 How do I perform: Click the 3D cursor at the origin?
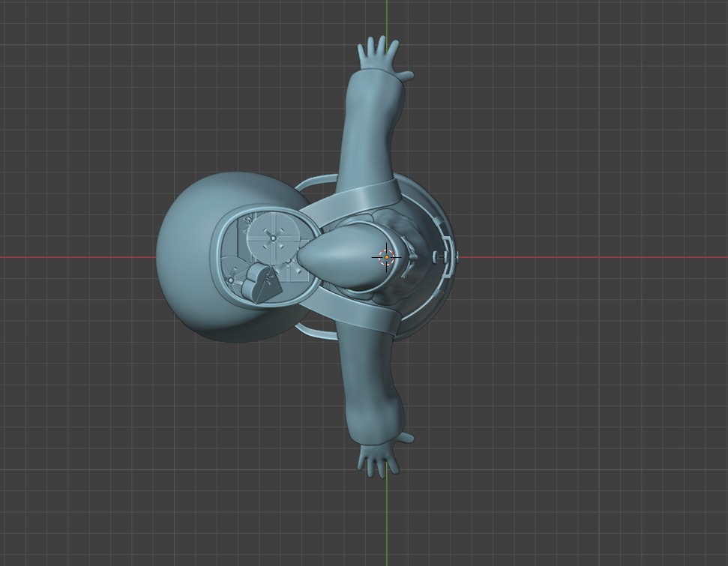tap(386, 257)
